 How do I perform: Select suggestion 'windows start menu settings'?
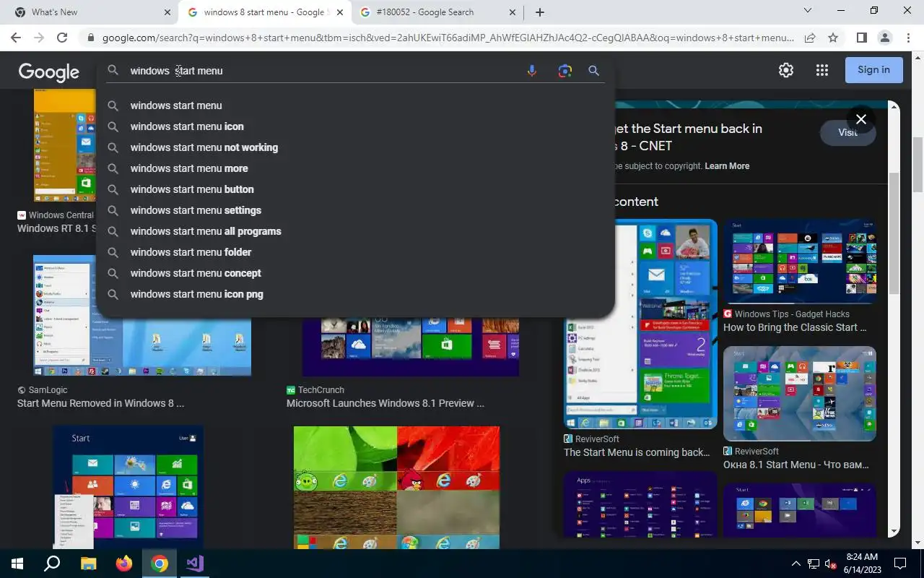[x=355, y=210]
